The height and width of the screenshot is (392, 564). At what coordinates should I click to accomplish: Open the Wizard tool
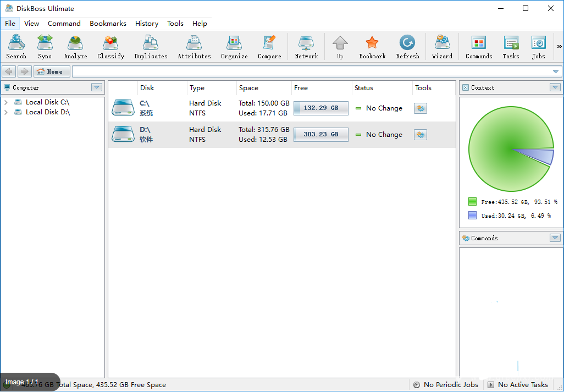[442, 47]
